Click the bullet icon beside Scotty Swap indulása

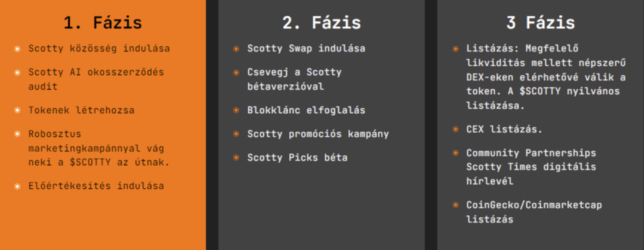coord(236,49)
